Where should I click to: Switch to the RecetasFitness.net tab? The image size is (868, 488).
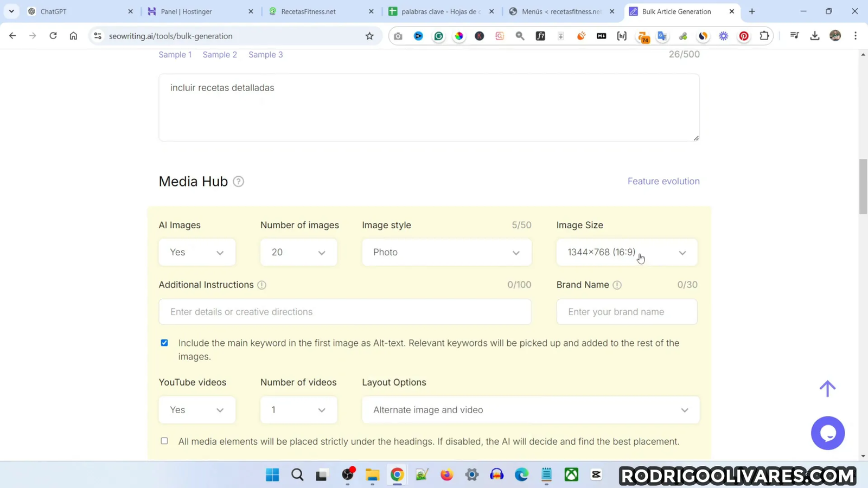309,11
